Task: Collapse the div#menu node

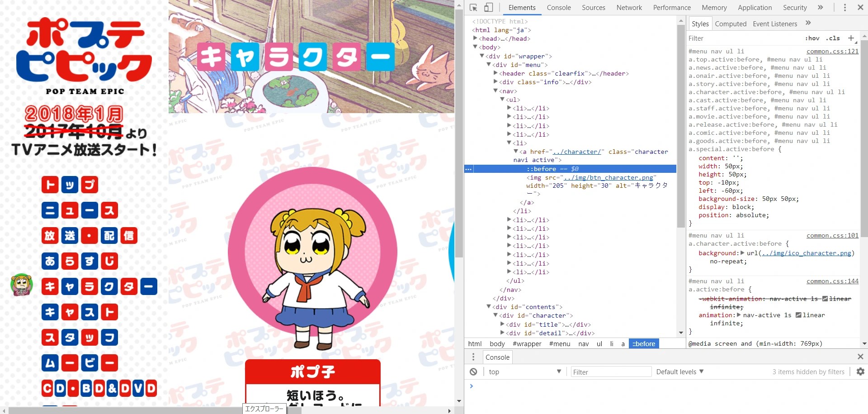Action: point(489,65)
